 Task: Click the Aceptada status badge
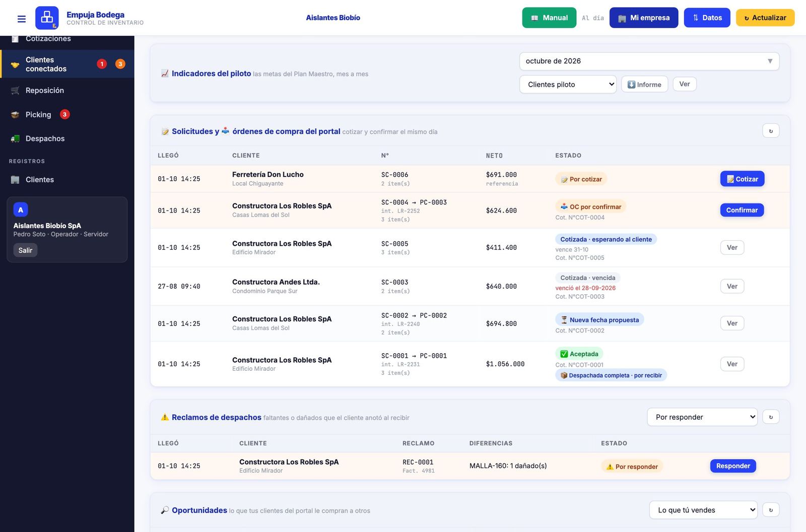[579, 354]
